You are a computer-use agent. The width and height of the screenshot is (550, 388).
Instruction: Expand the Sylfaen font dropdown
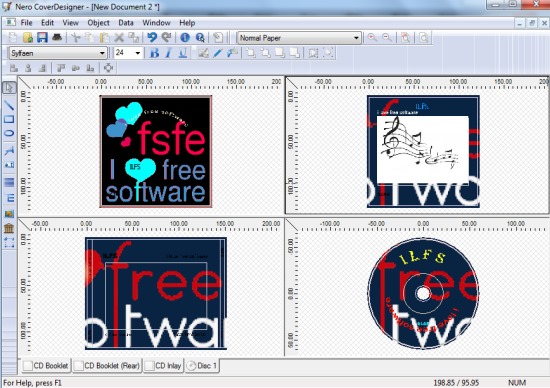pos(102,53)
